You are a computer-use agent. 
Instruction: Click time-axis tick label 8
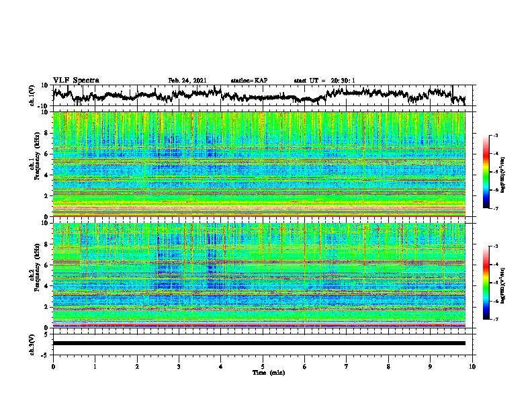click(x=388, y=367)
